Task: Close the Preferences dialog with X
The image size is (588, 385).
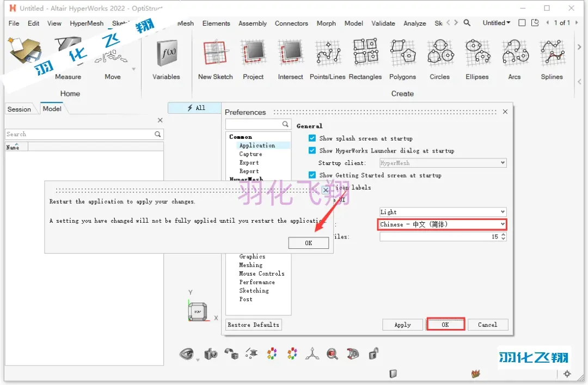Action: tap(505, 112)
